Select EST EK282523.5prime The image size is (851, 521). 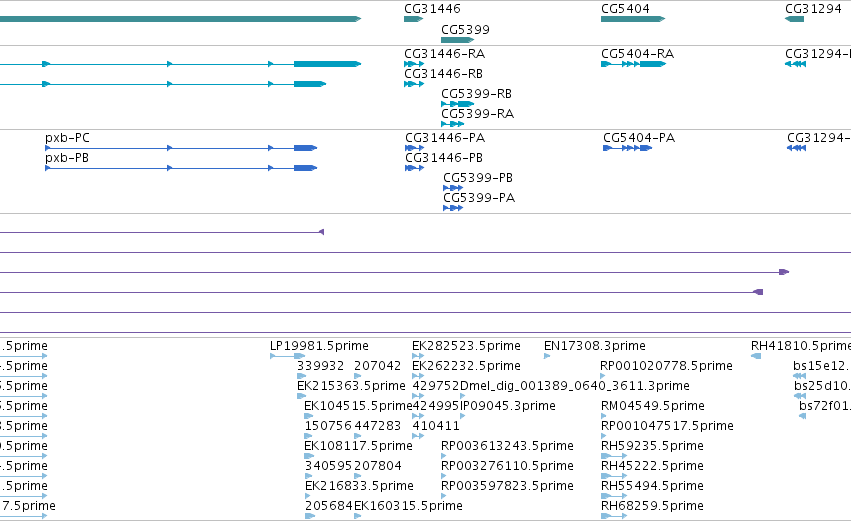click(466, 346)
